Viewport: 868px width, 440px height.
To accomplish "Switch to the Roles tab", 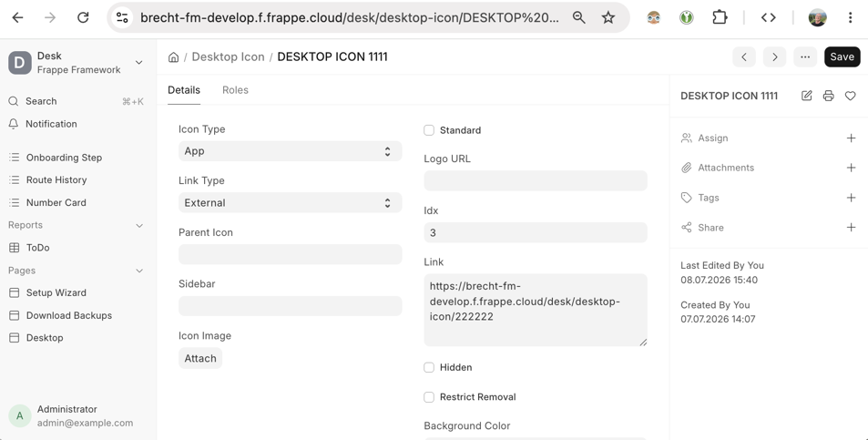I will [x=235, y=90].
